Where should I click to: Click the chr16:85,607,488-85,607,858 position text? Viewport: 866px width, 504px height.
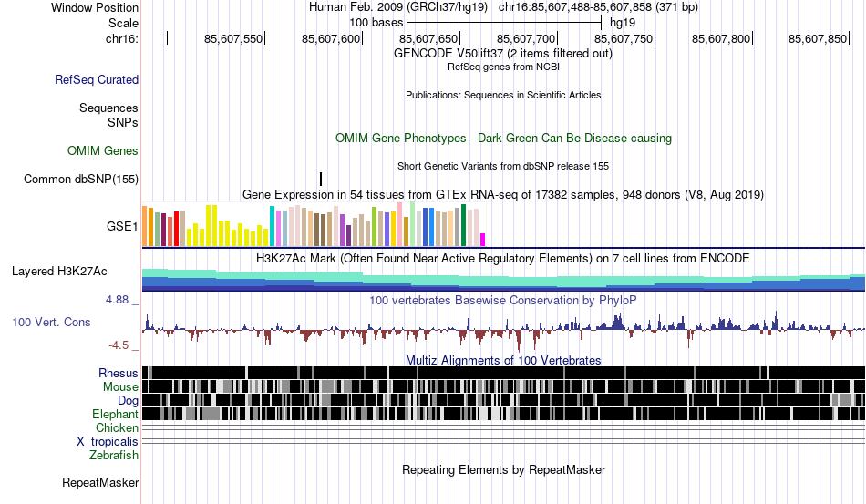598,7
